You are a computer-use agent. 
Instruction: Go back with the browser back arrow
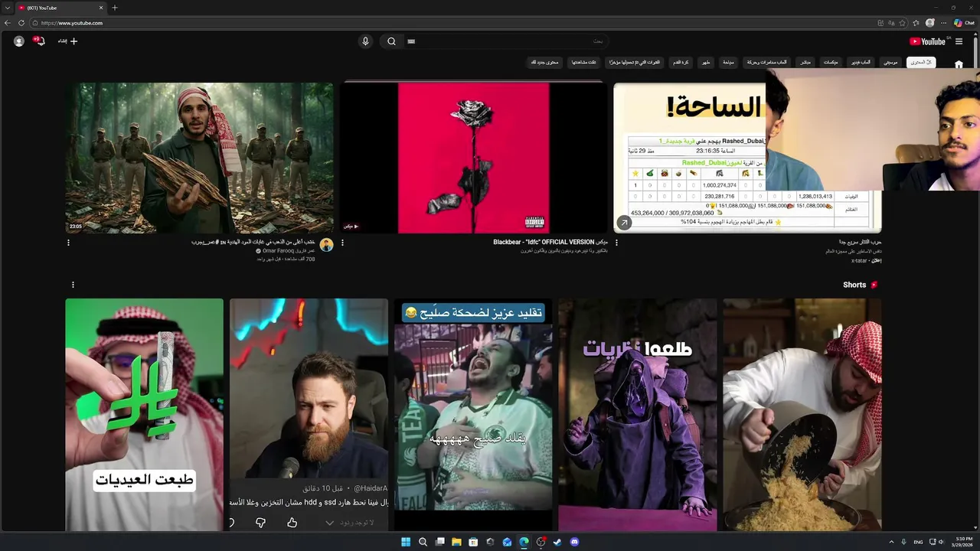(8, 23)
